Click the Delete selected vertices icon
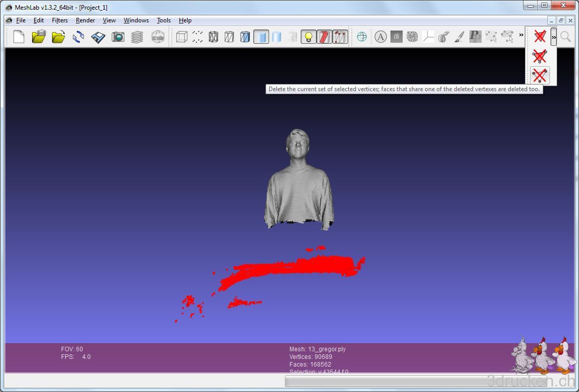Viewport: 579px width, 392px height. [540, 75]
